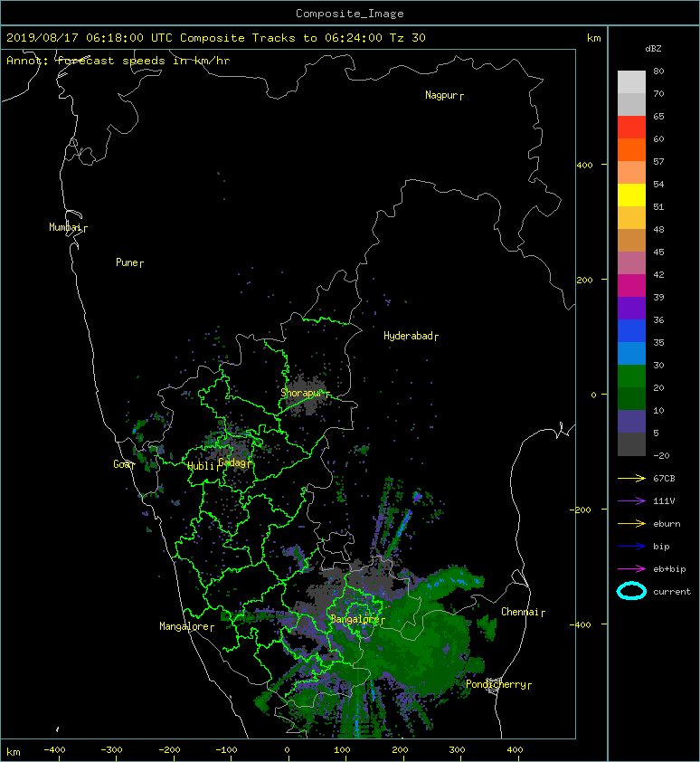
Task: Select the light gray 80 dBZ swatch
Action: [631, 82]
